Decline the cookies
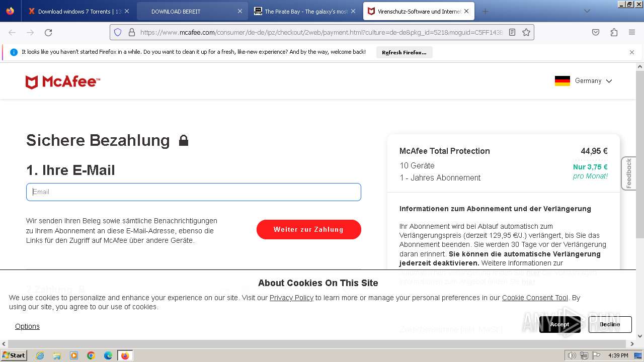Viewport: 644px width, 362px height. (610, 324)
